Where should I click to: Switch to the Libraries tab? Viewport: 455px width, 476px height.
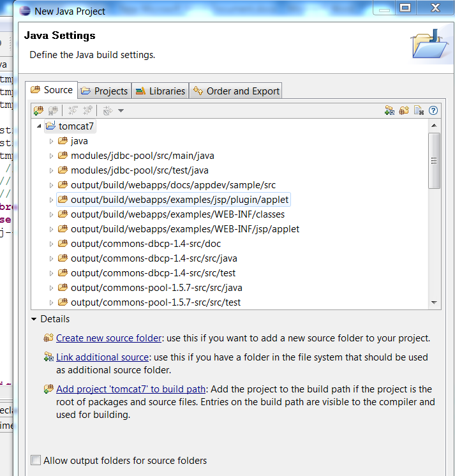pyautogui.click(x=160, y=91)
